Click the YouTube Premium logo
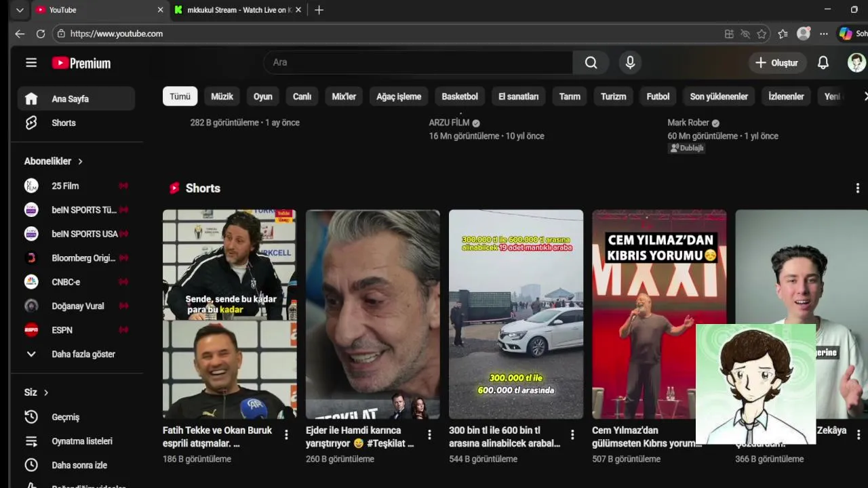 [x=81, y=63]
